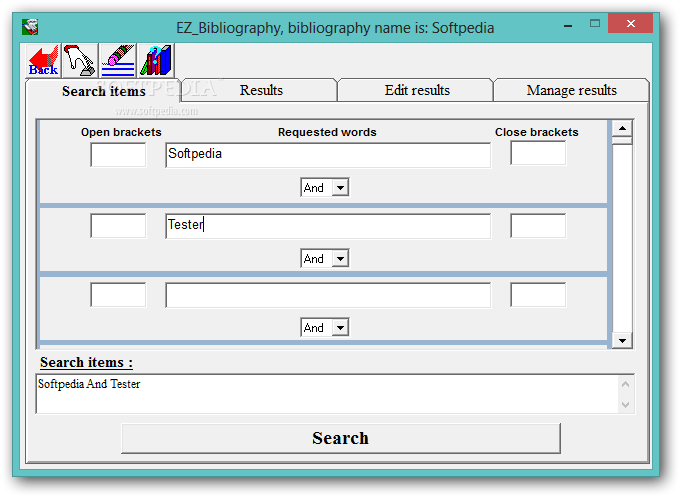
Task: Open the Results tab
Action: coord(261,90)
